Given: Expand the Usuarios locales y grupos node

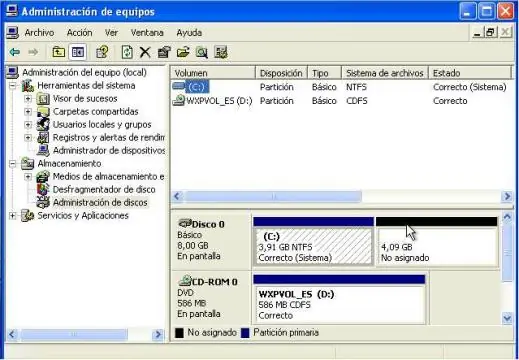Looking at the screenshot, I should (28, 125).
